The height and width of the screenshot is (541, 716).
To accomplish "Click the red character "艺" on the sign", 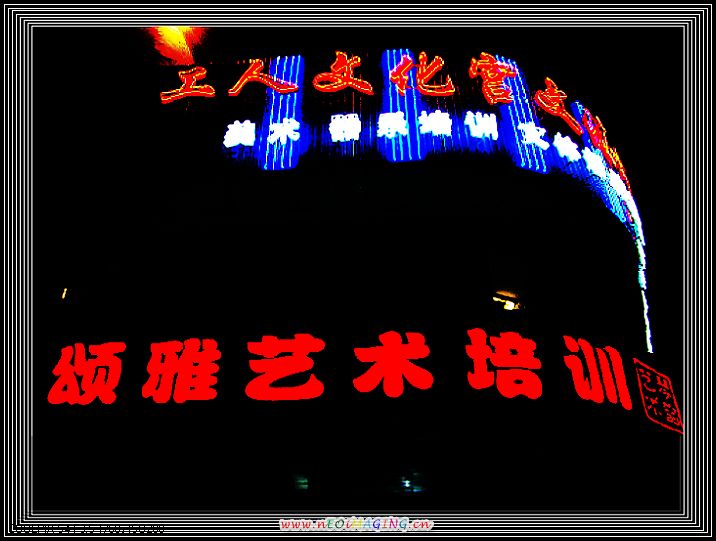I will point(285,367).
